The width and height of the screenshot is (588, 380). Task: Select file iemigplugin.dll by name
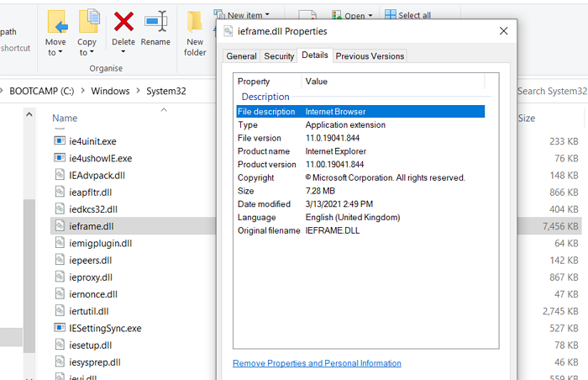pyautogui.click(x=101, y=243)
